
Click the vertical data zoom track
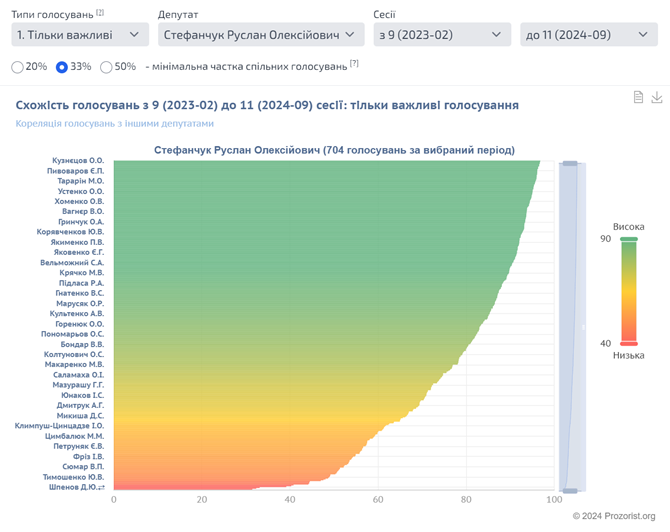[572, 327]
